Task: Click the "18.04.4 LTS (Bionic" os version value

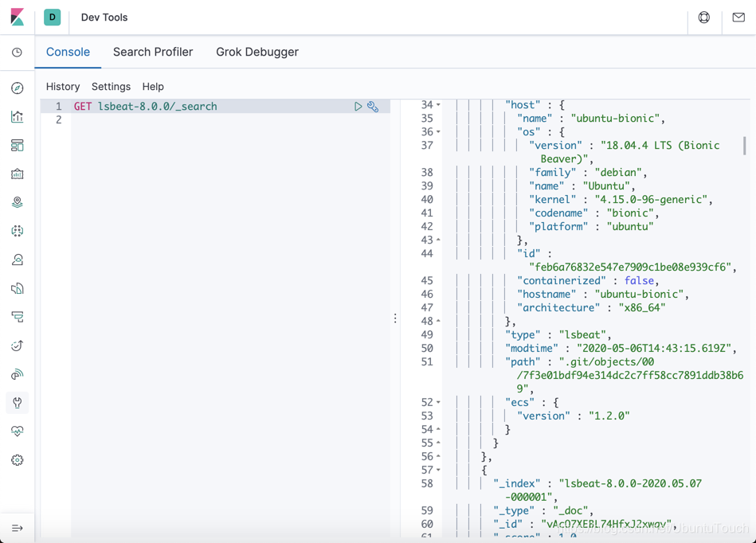Action: (x=660, y=145)
